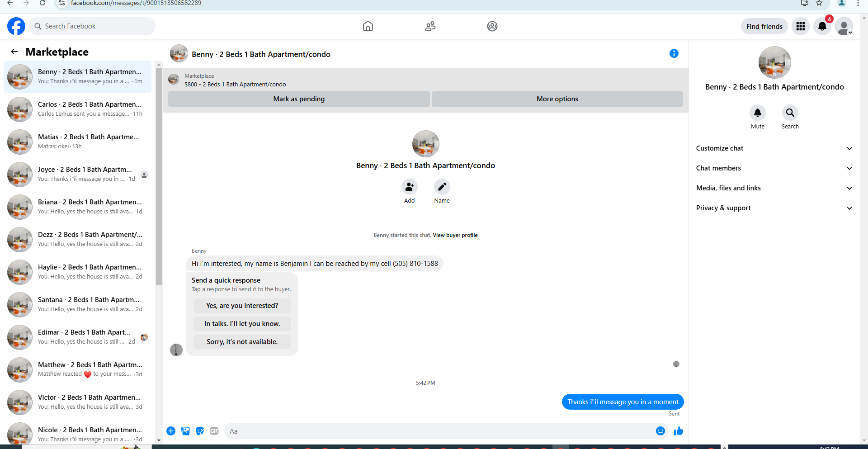
Task: Click $800 listing title in banner
Action: pos(235,85)
